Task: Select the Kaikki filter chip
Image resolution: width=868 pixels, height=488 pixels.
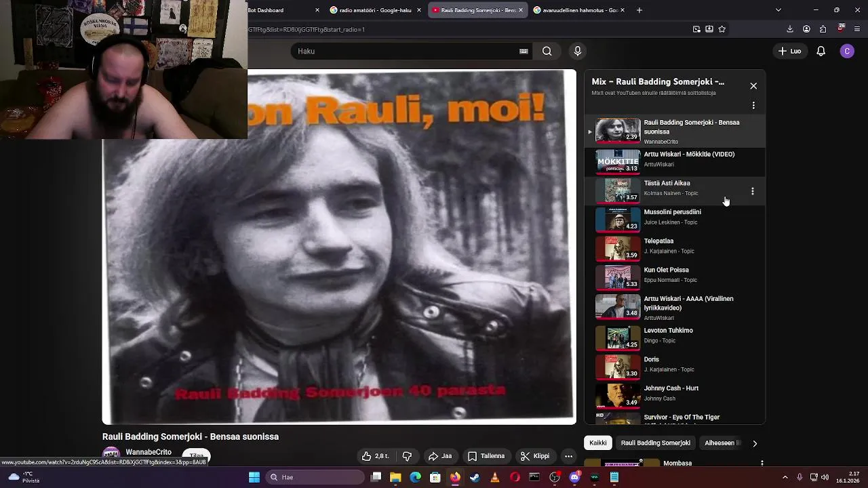Action: 597,443
